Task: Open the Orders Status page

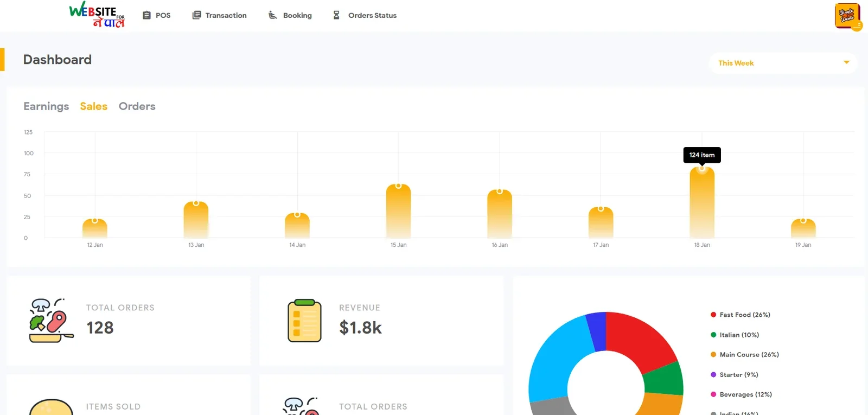Action: coord(365,15)
